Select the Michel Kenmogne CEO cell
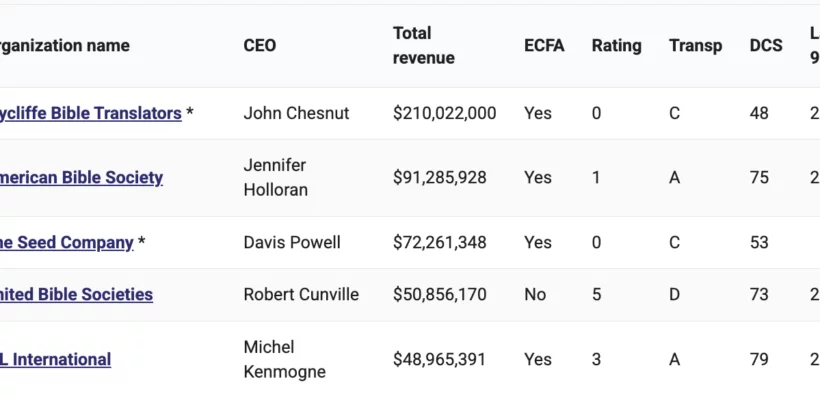Viewport: 820px width, 394px height. pos(284,359)
